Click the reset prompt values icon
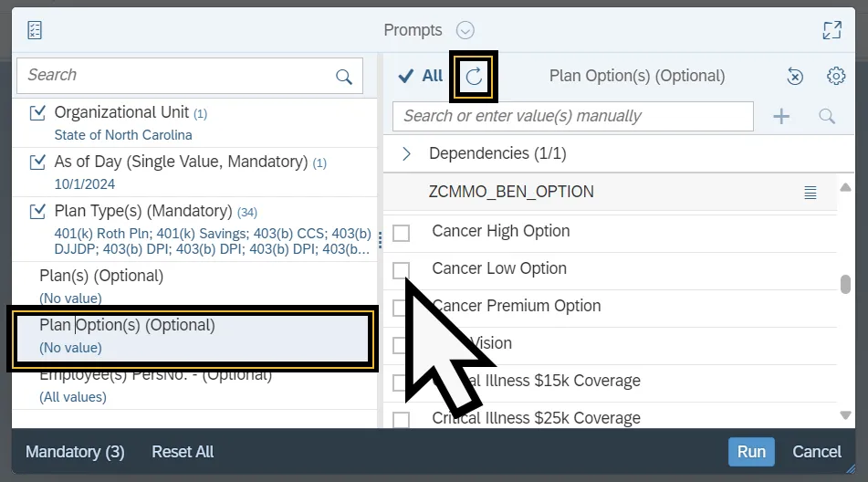Screen dimensions: 868x482 [795, 77]
